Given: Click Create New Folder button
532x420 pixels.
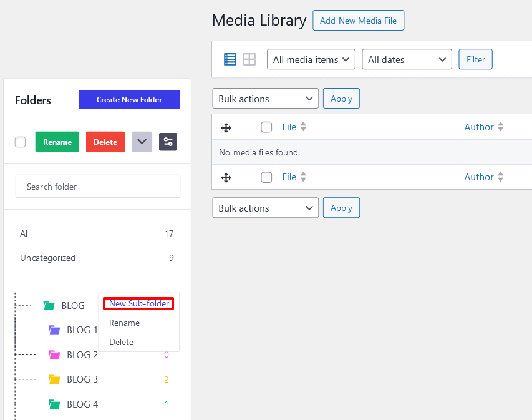Looking at the screenshot, I should [x=129, y=99].
